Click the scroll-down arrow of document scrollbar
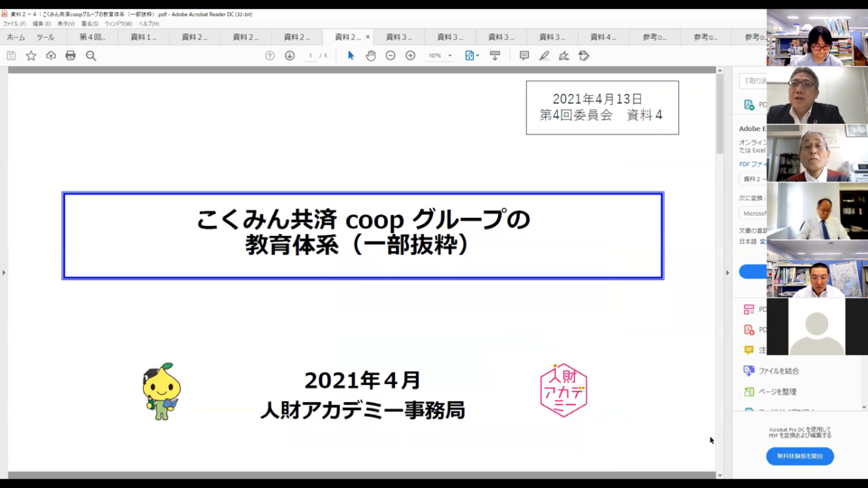Image resolution: width=868 pixels, height=488 pixels. point(720,474)
